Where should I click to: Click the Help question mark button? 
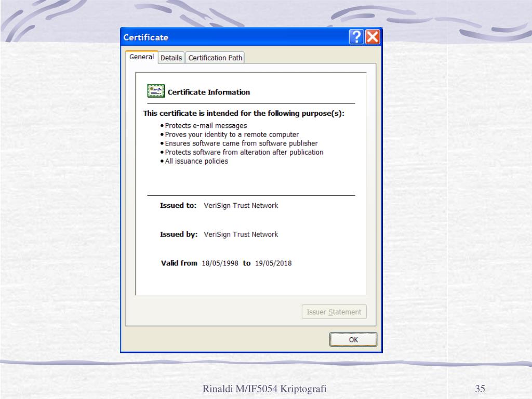coord(356,37)
